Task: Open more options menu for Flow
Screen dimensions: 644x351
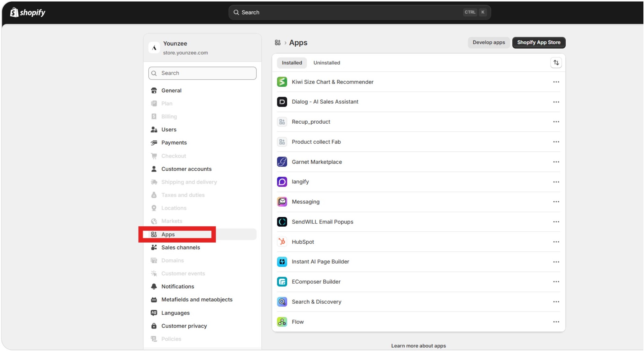Action: 556,322
